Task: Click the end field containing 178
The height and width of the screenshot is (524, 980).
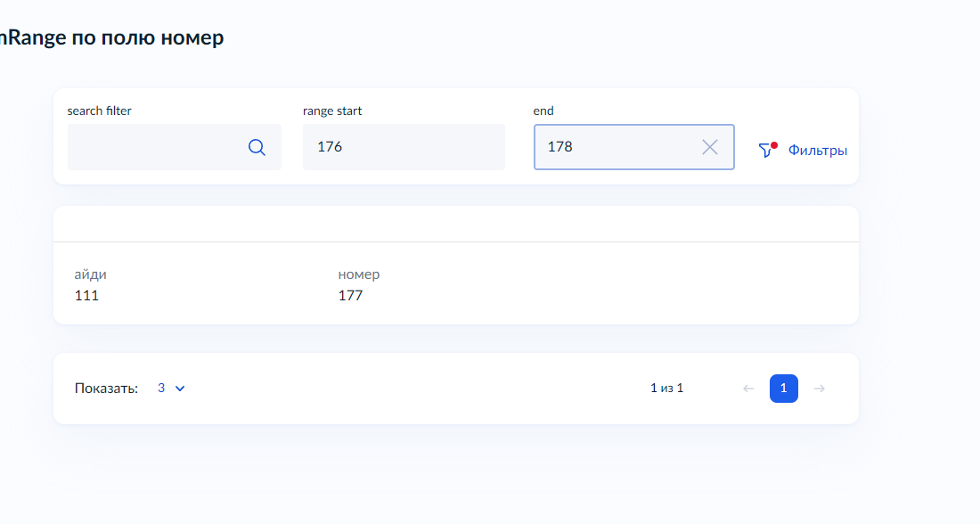Action: point(615,147)
